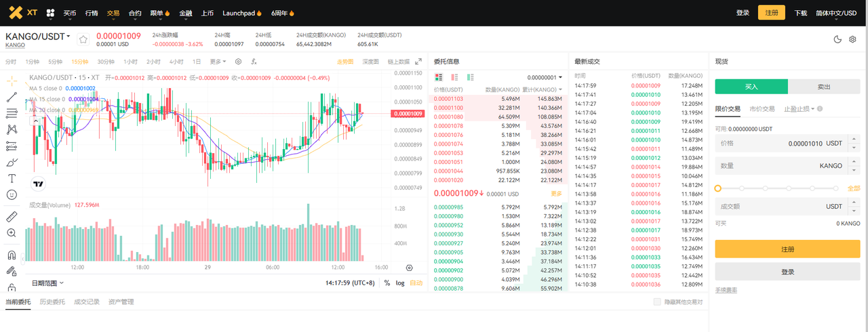The image size is (868, 332).
Task: Open the Finance menu in top bar
Action: 187,13
